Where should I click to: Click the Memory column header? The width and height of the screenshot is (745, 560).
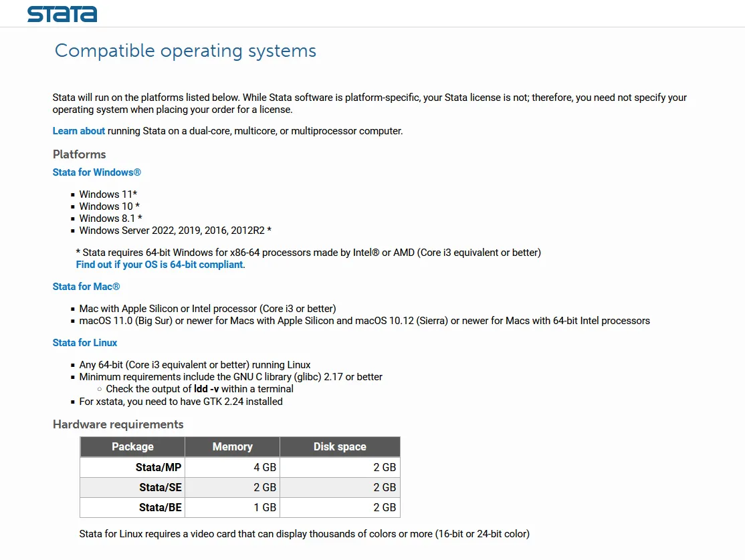click(x=232, y=446)
